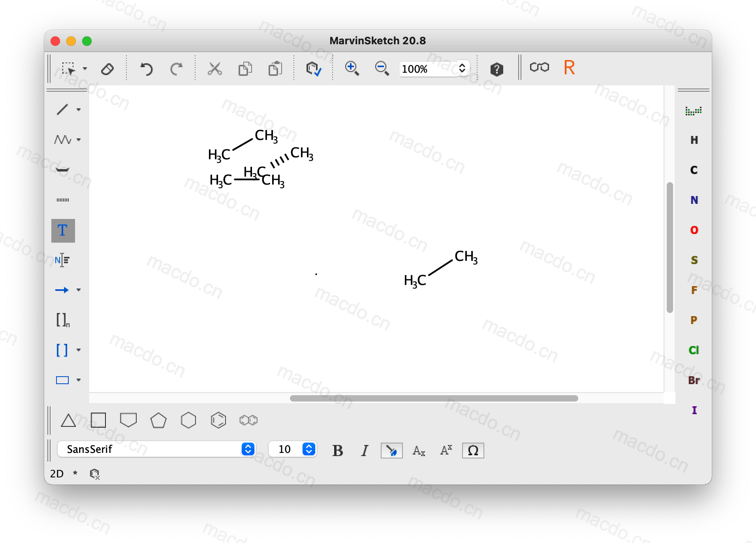Expand the bond type dropdown arrow

pos(79,109)
